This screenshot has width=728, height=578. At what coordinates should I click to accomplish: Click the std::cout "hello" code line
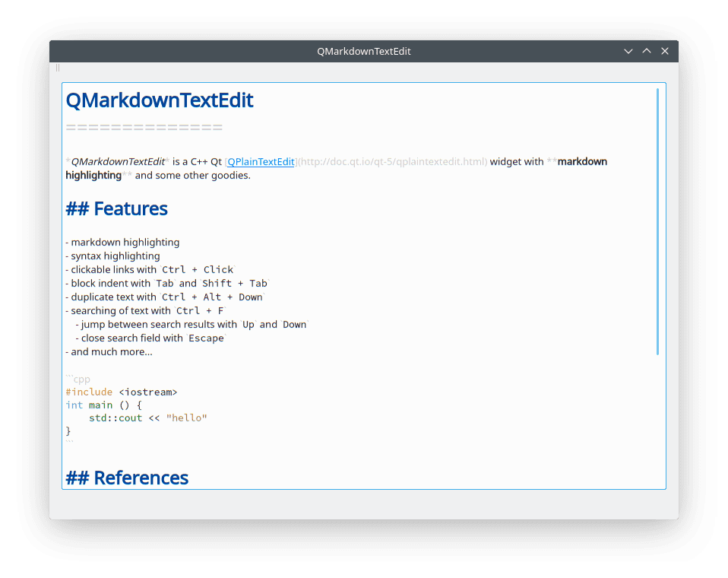(147, 418)
